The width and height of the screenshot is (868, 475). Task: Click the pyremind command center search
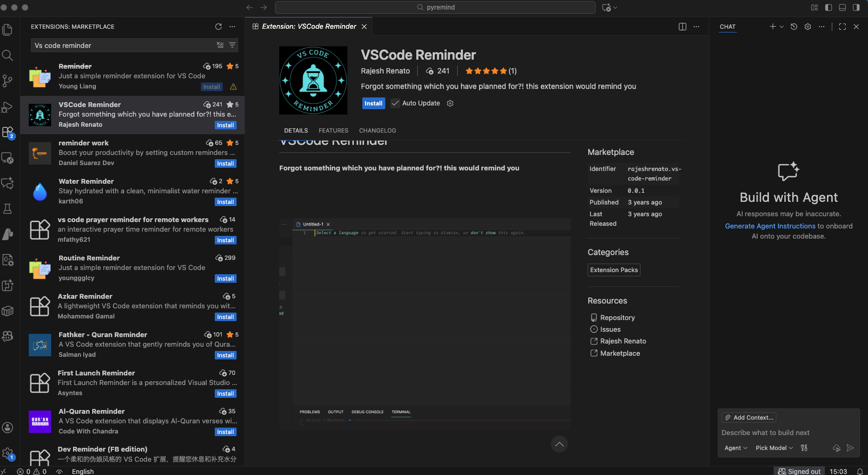(435, 7)
